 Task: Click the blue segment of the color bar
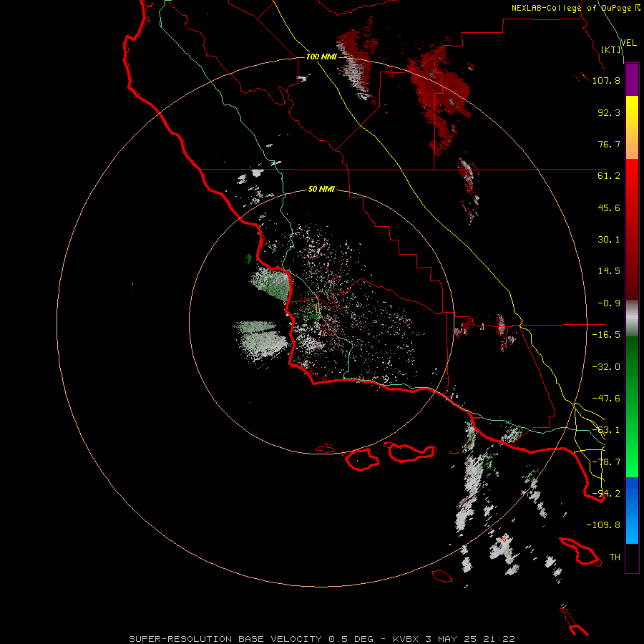point(632,510)
